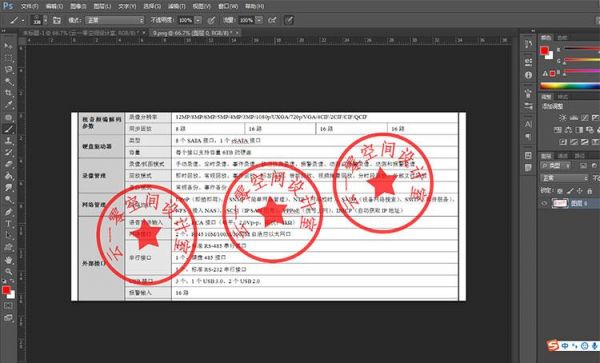Open the layer blend mode dropdown
Image resolution: width=600 pixels, height=363 pixels.
564,178
